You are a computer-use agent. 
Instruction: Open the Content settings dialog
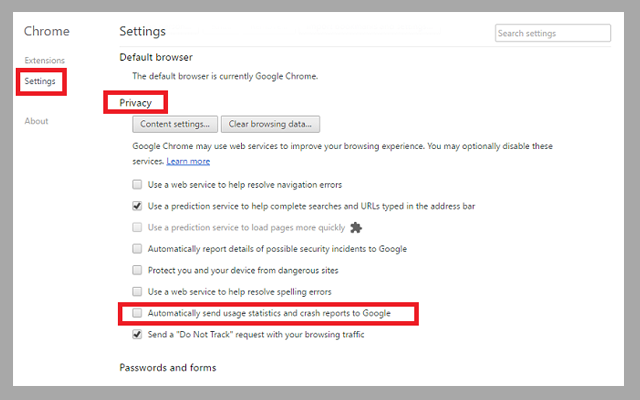click(175, 125)
